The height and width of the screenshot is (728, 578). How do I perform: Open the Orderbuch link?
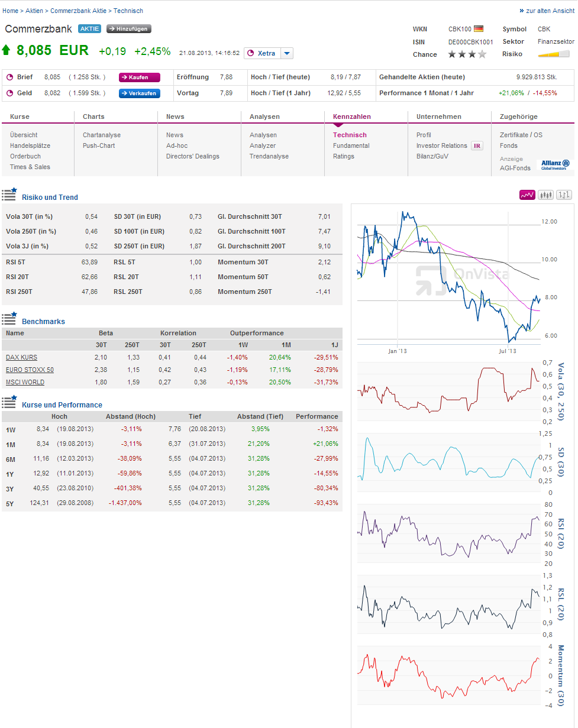click(x=25, y=156)
